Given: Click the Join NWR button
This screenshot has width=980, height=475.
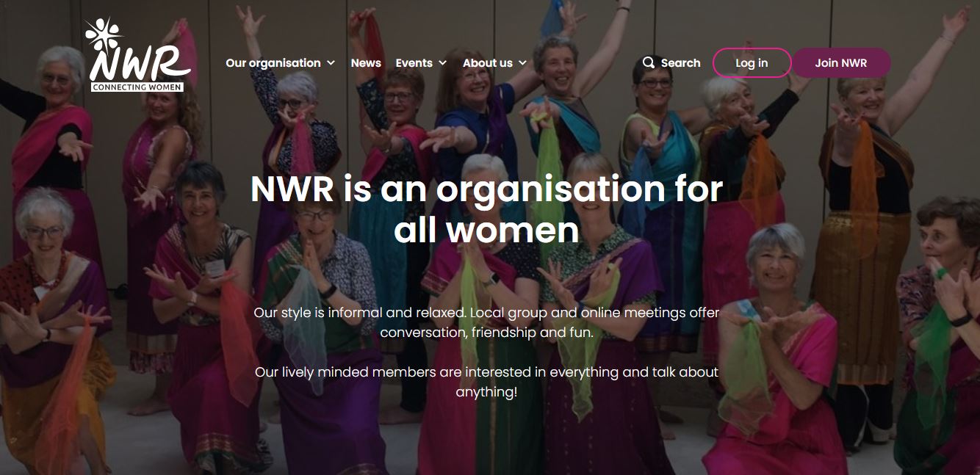Looking at the screenshot, I should click(x=840, y=63).
